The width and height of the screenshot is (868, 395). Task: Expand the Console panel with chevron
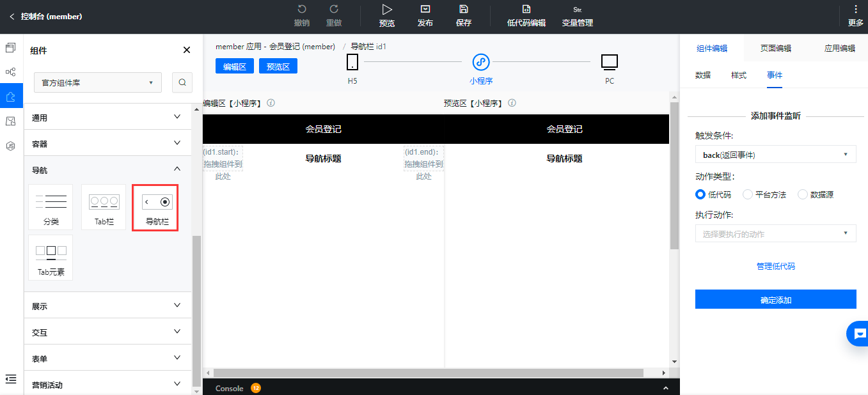tap(666, 388)
